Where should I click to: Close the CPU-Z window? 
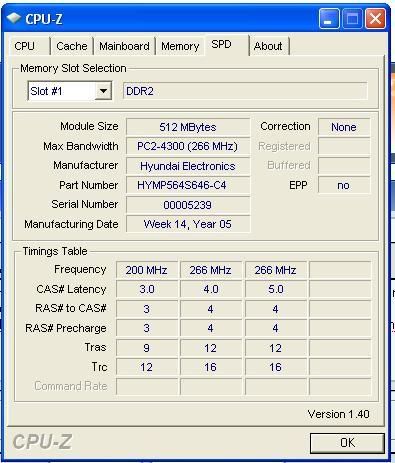[376, 19]
